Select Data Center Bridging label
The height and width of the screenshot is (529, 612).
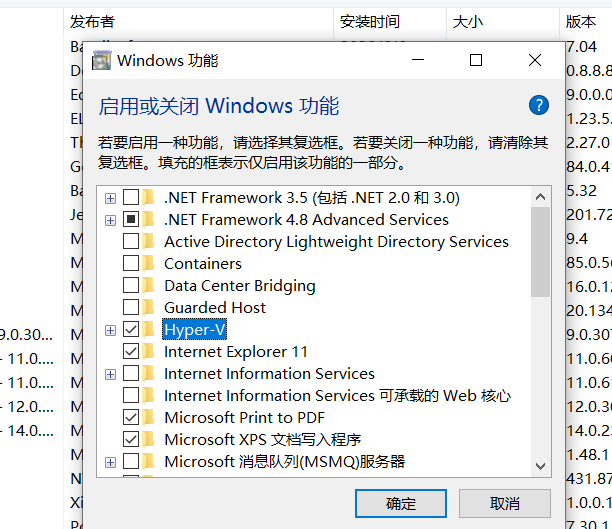[x=240, y=286]
